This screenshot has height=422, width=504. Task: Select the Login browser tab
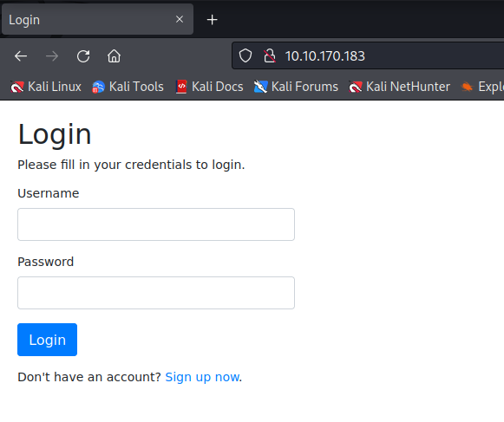coord(97,19)
